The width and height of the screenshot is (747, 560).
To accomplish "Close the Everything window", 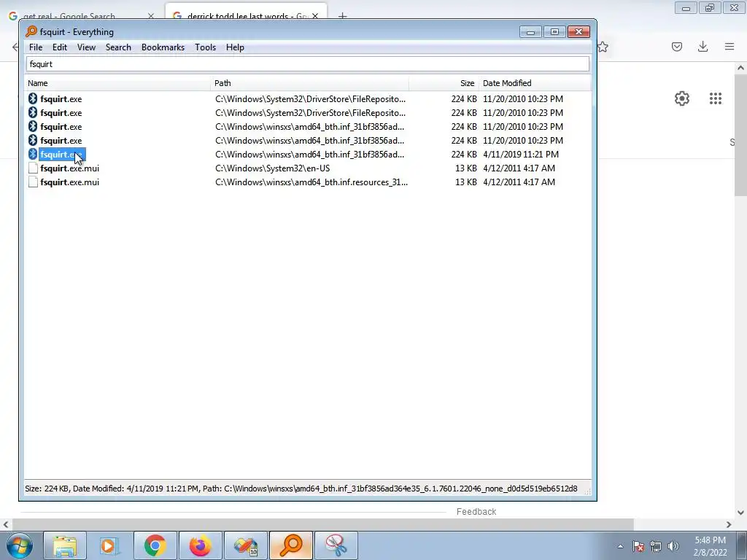I will click(x=578, y=32).
